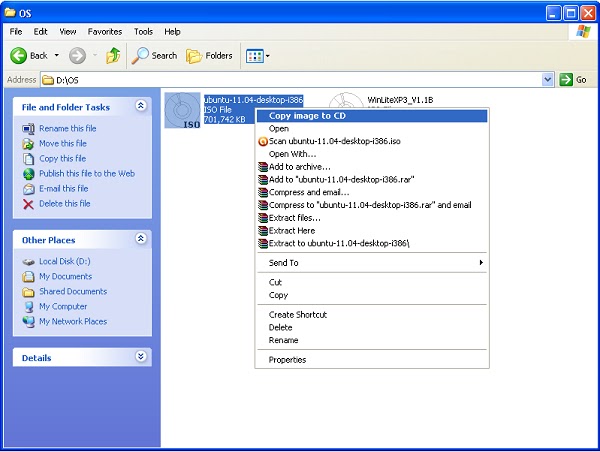600x452 pixels.
Task: Open the Forward history dropdown arrow
Action: pos(95,56)
